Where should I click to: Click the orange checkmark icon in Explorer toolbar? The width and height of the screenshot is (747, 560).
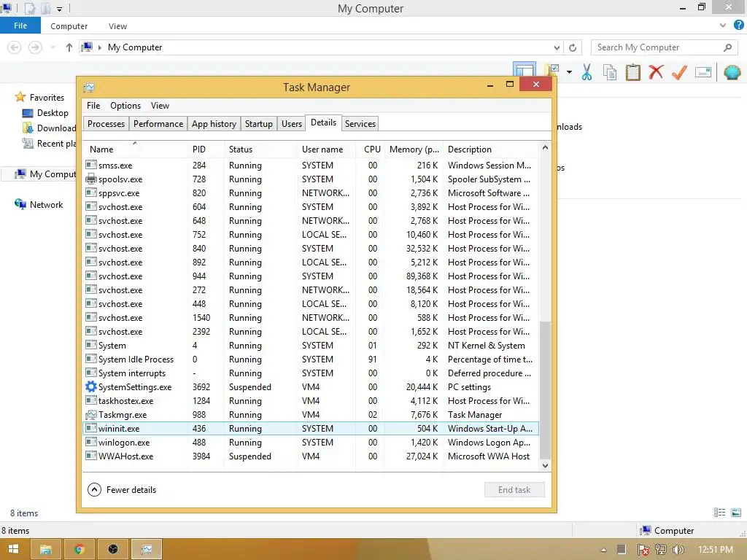pyautogui.click(x=679, y=72)
